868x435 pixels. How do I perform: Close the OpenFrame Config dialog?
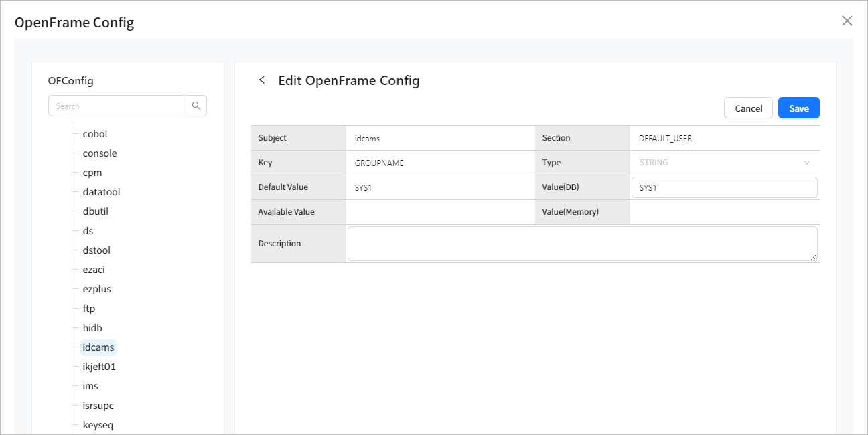point(847,21)
